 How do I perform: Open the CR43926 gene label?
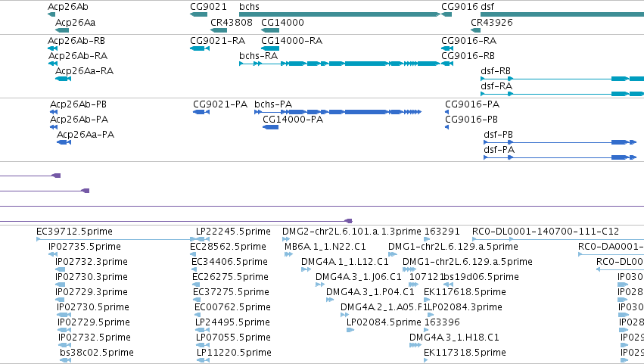492,22
